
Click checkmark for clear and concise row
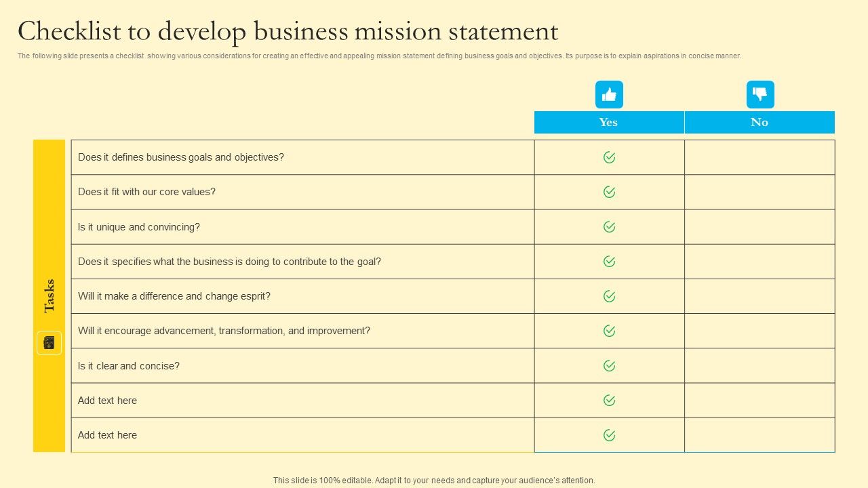coord(610,366)
